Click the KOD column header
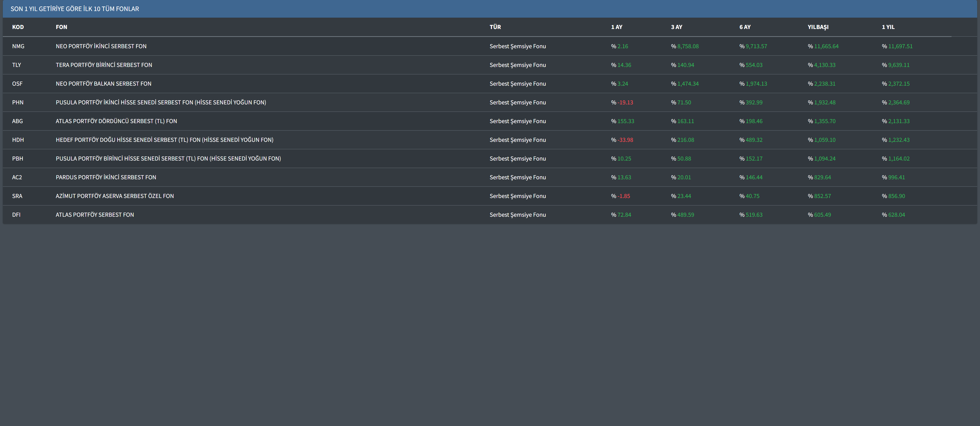 18,27
